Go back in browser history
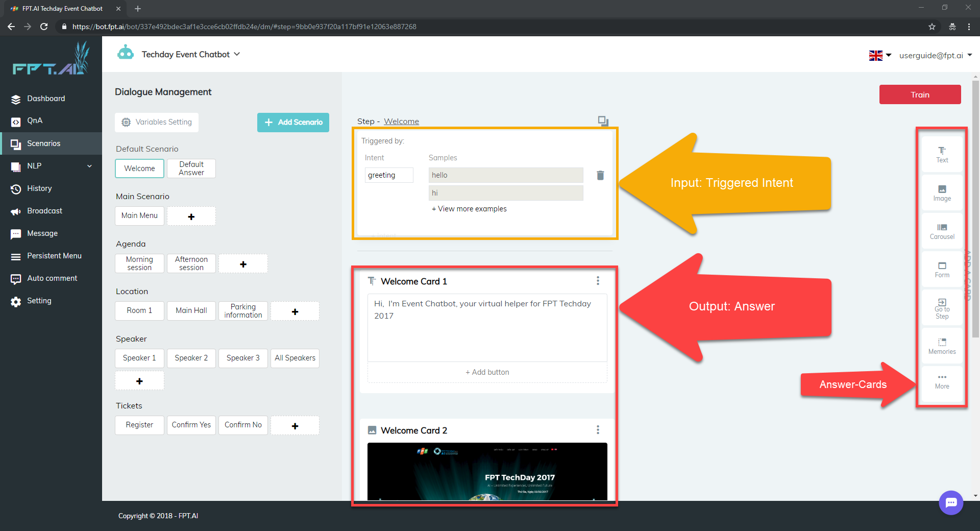980x531 pixels. point(11,27)
